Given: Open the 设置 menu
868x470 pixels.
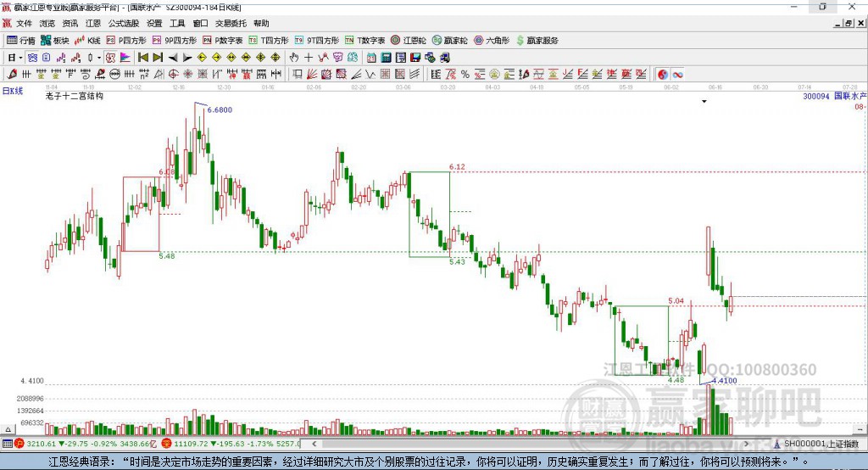Looking at the screenshot, I should pyautogui.click(x=154, y=23).
